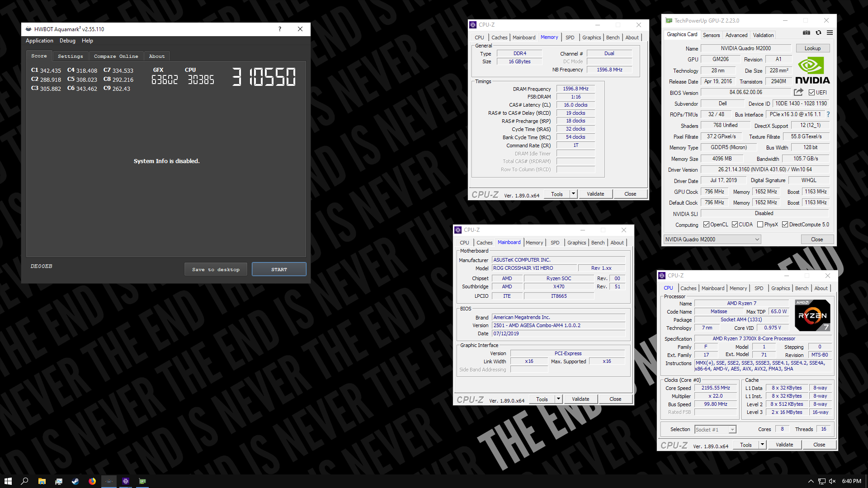
Task: Switch to the Settings tab in Aquamark
Action: [71, 56]
